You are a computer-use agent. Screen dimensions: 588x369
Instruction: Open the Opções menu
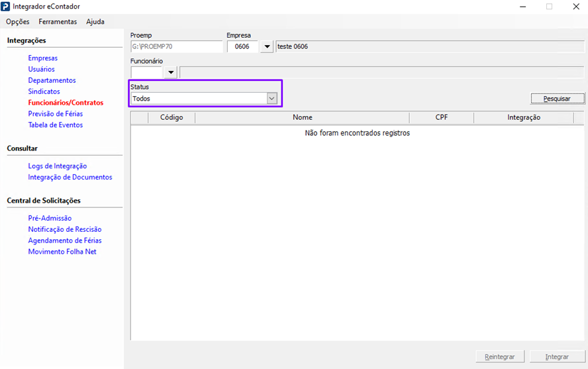click(x=18, y=22)
